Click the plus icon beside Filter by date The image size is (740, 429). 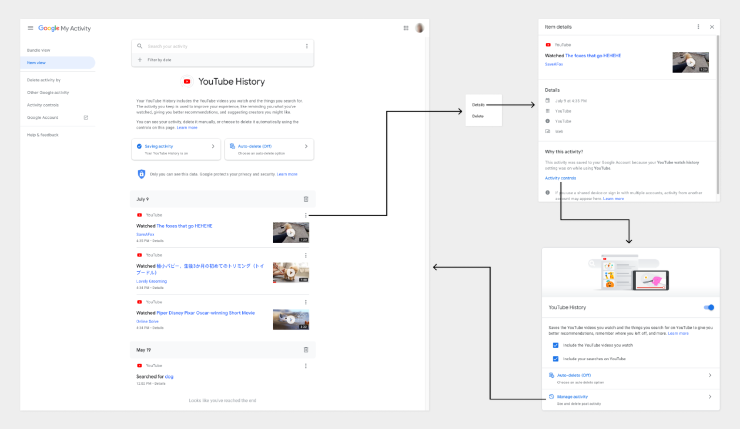140,60
